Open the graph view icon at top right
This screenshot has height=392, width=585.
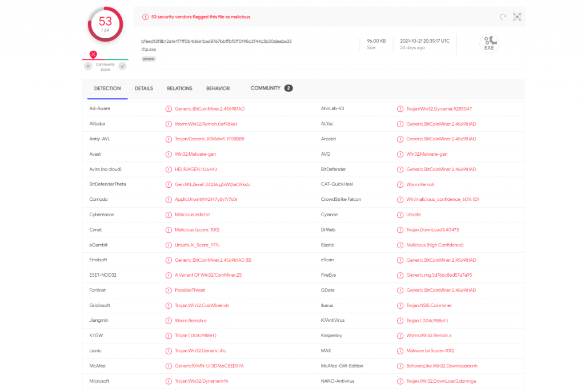(517, 17)
